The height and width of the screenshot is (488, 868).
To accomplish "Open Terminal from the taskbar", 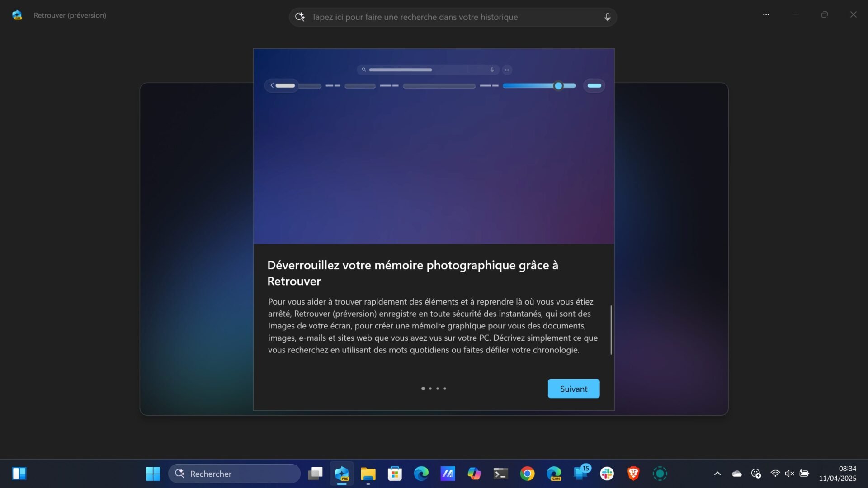I will [x=500, y=474].
